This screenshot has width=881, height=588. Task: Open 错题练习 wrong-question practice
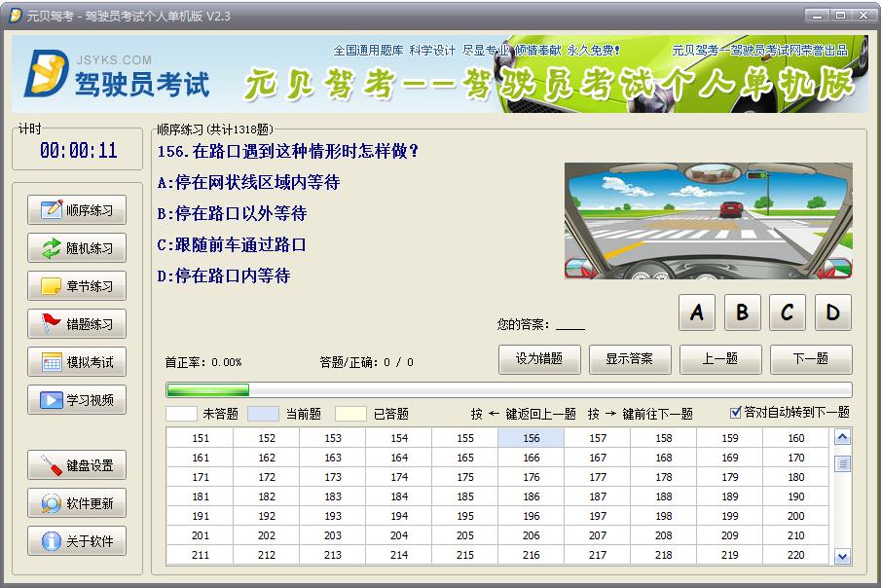click(77, 324)
